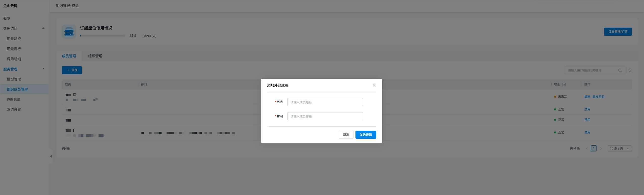Open the 状态 column filter icon
This screenshot has height=195, width=644.
(564, 84)
